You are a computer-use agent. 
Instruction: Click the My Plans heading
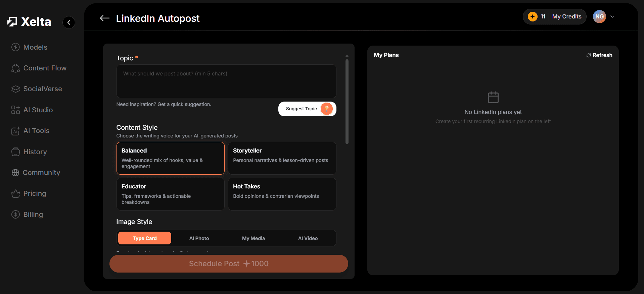386,55
